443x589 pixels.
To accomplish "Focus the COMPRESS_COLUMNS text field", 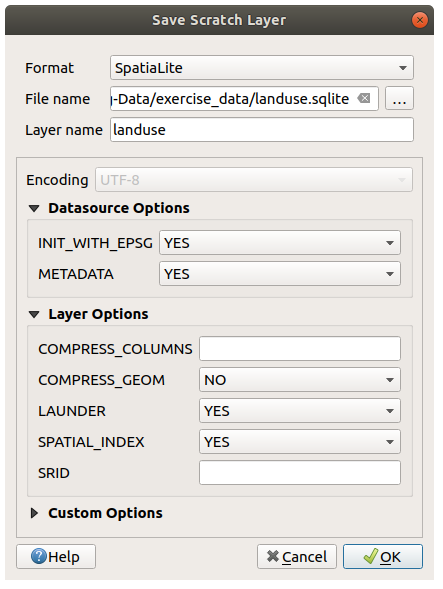I will click(300, 349).
